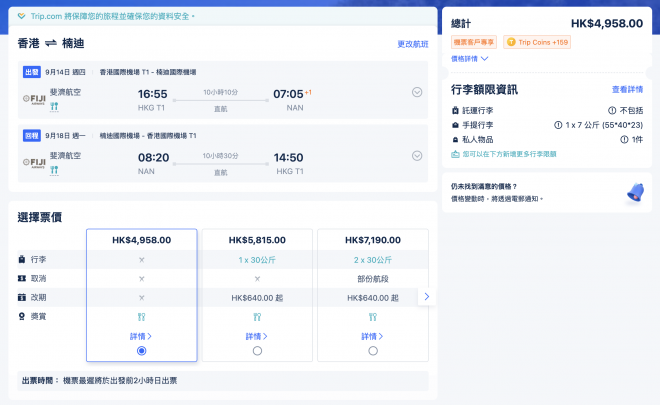Image resolution: width=660 pixels, height=405 pixels.
Task: Expand return flight 08:20 NAN details
Action: tap(417, 156)
